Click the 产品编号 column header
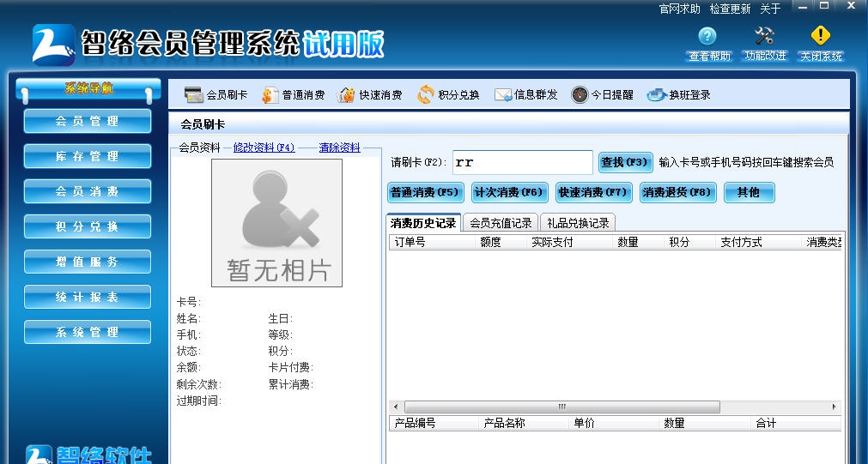 pos(434,423)
